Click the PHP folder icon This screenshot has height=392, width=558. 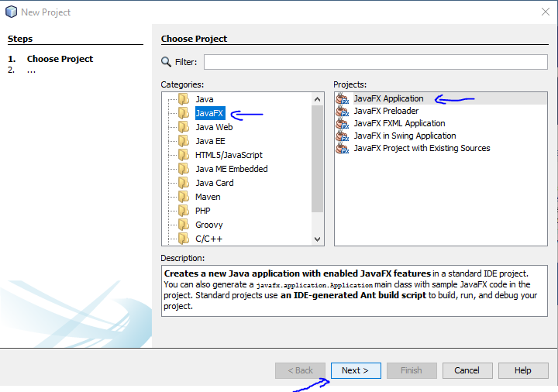pos(184,211)
